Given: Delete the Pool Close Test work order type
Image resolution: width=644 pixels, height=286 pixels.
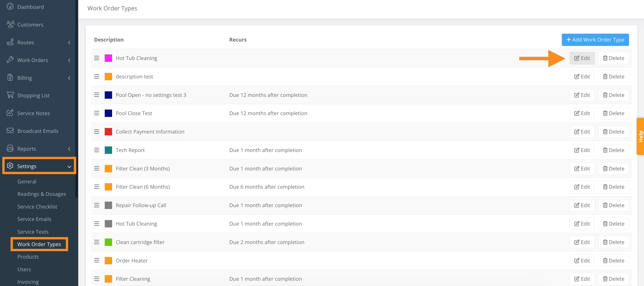Looking at the screenshot, I should [613, 113].
